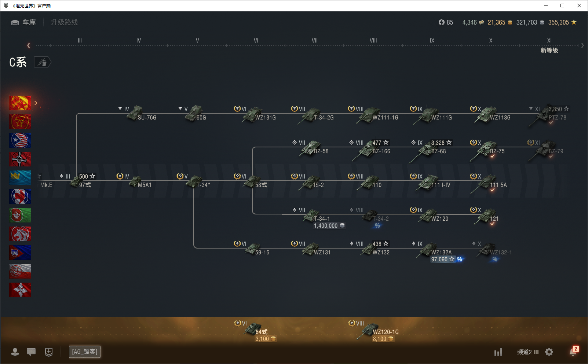
Task: Select the Poland white-red flag
Action: point(20,271)
